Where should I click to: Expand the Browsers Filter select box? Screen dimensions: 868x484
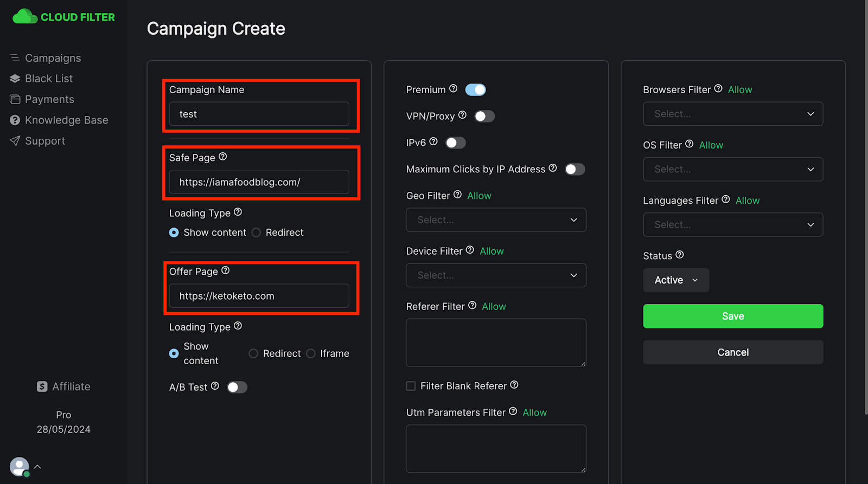pos(732,114)
